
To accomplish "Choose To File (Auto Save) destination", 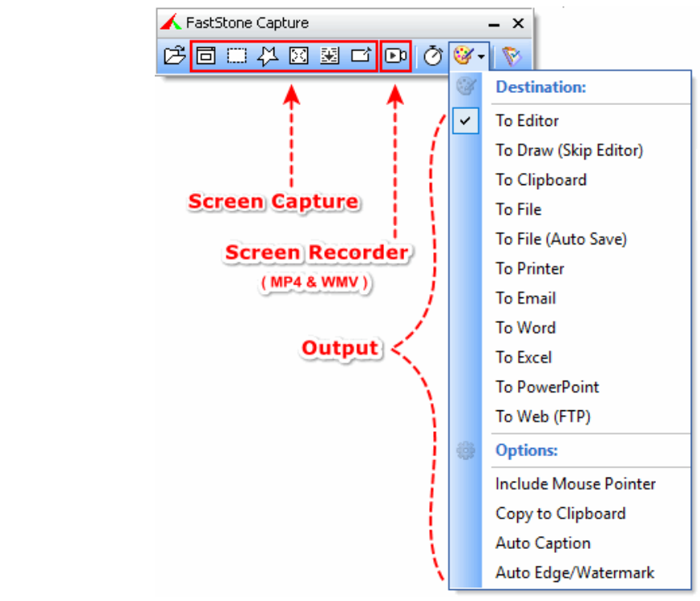I will pyautogui.click(x=560, y=239).
